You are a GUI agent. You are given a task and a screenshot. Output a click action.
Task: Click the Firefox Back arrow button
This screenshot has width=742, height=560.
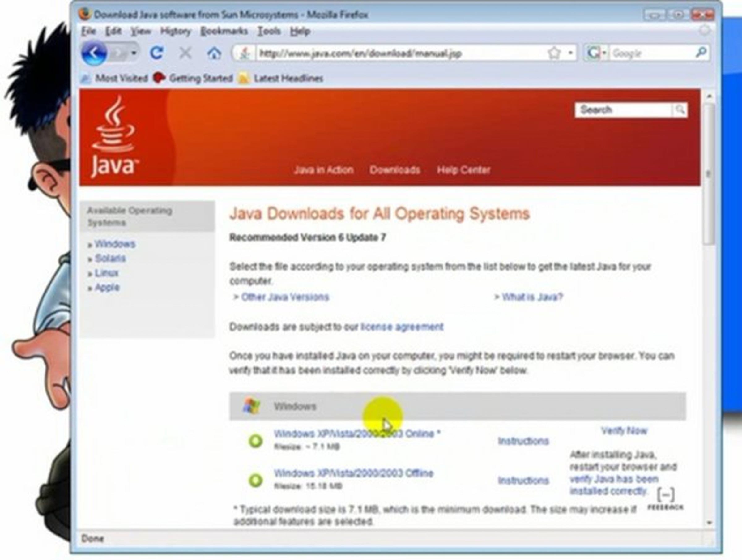point(94,53)
